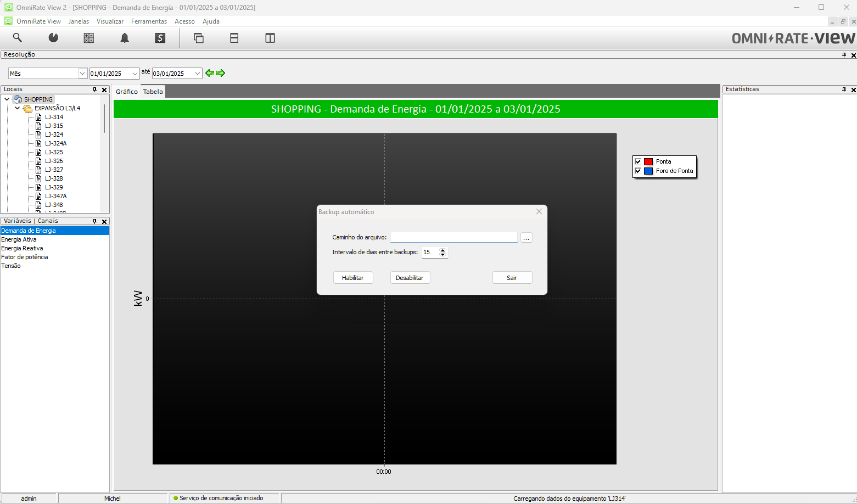Screen dimensions: 857x504
Task: Increase backup interval days with up arrow
Action: tap(443, 250)
